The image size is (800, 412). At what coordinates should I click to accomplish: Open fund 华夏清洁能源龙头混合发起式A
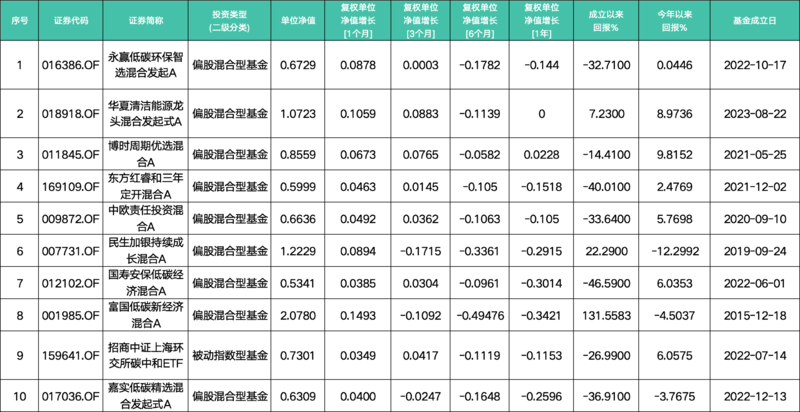click(146, 113)
